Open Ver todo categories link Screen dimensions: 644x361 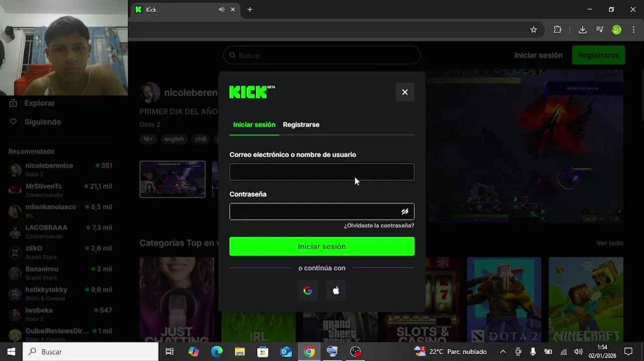tap(609, 243)
